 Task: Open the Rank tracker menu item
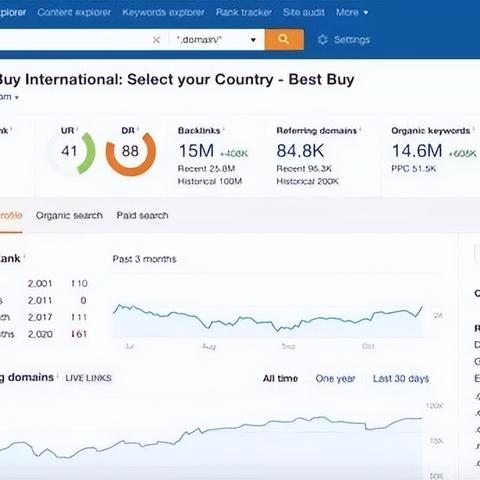[x=244, y=12]
